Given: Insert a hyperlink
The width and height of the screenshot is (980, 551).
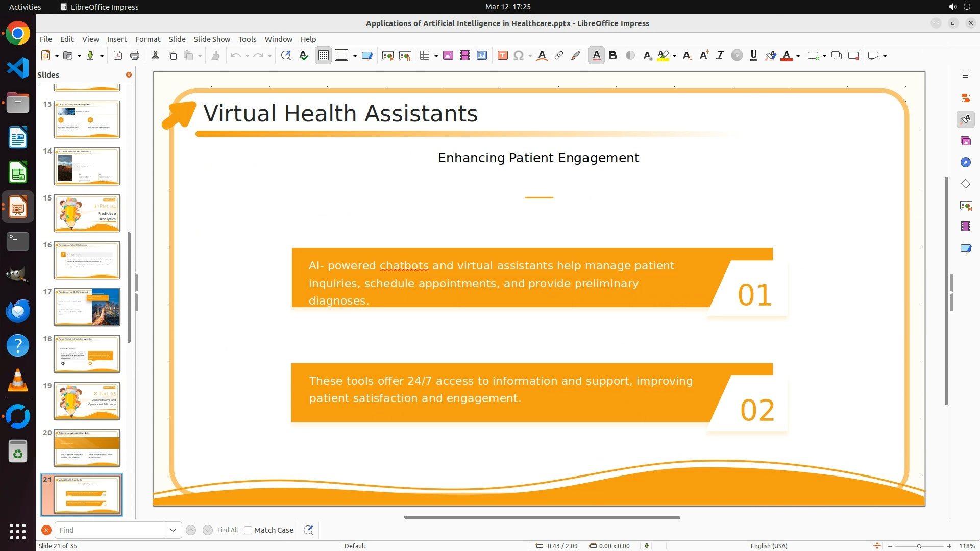Looking at the screenshot, I should [x=559, y=56].
